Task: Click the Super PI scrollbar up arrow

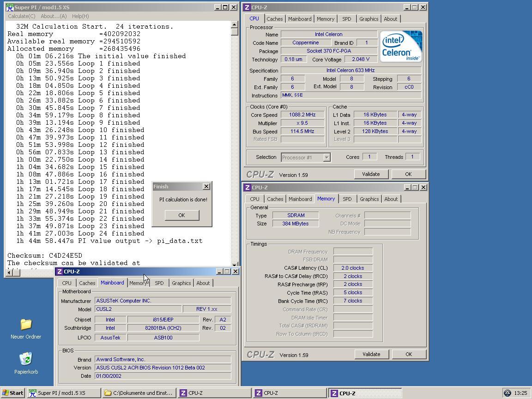Action: [235, 24]
